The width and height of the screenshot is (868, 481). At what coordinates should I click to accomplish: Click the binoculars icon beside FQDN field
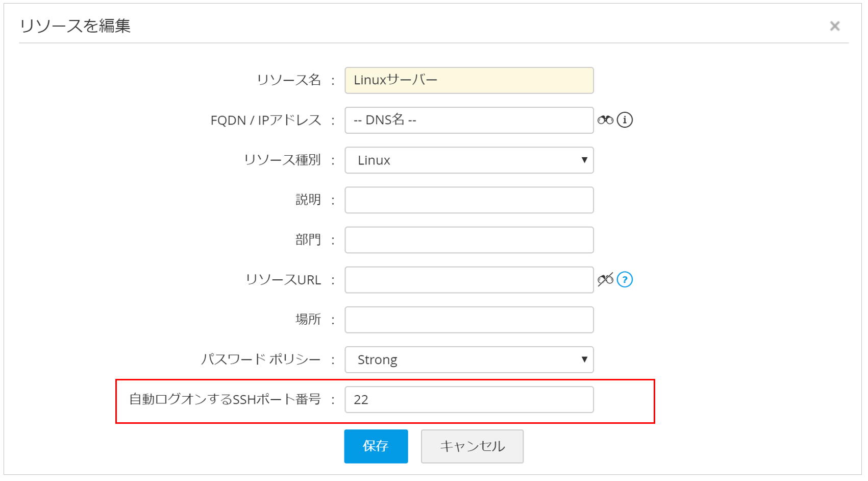tap(605, 120)
